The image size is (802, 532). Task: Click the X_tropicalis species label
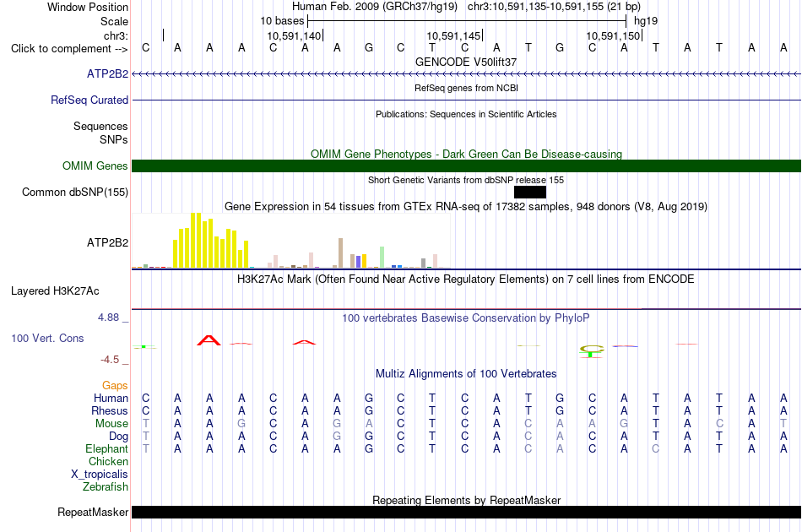[x=100, y=475]
